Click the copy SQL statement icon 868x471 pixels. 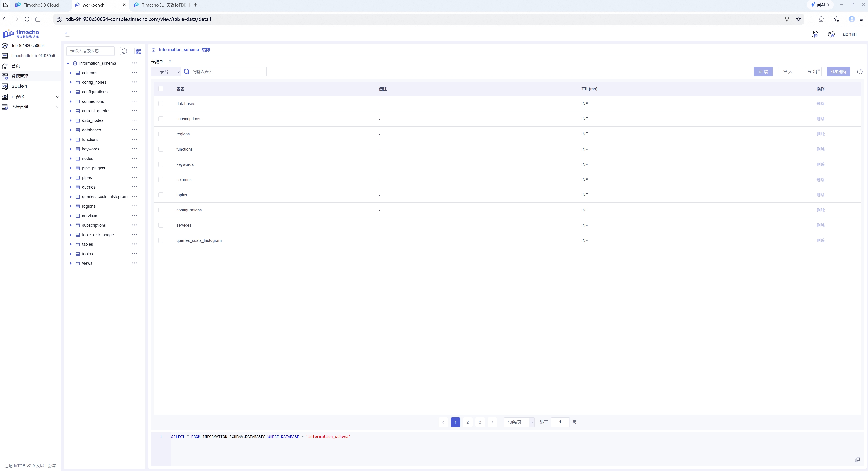(857, 460)
